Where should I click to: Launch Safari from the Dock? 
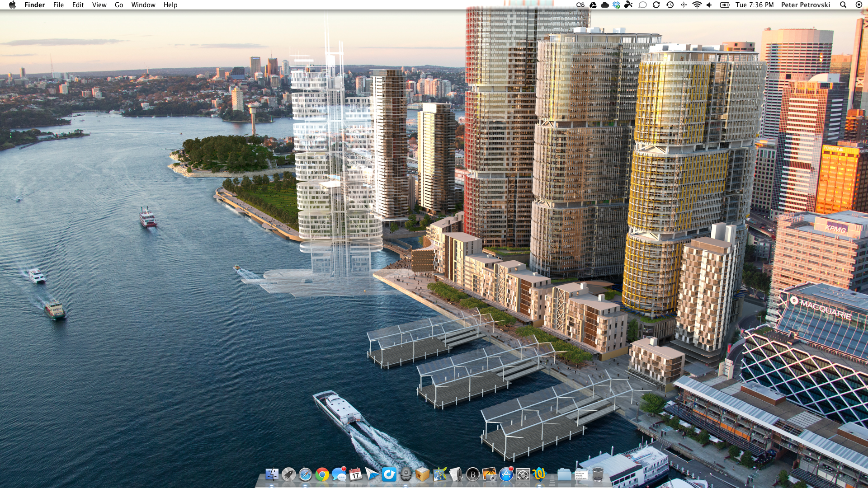pos(305,474)
